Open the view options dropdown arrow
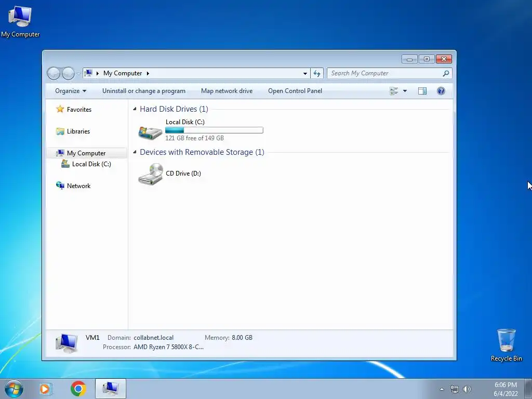532x399 pixels. tap(405, 91)
